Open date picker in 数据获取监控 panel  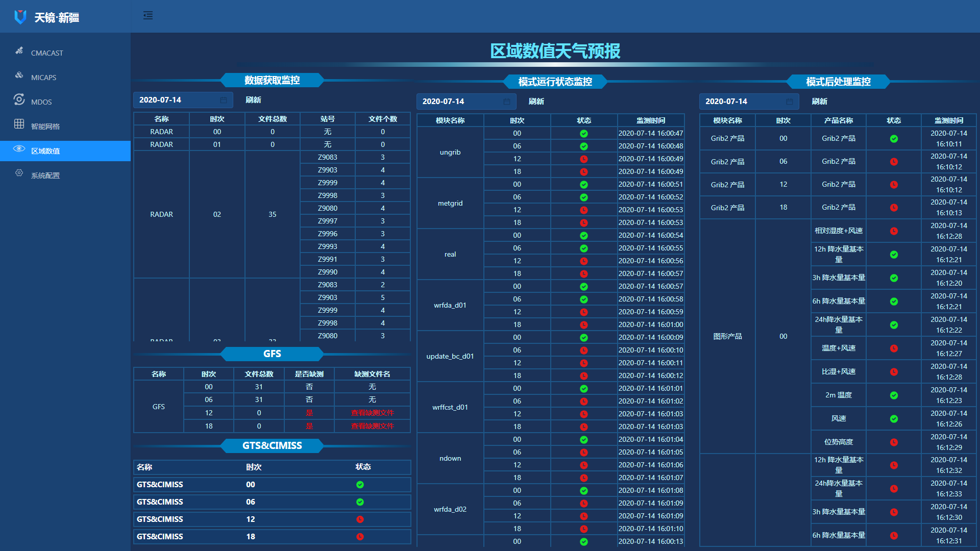tap(183, 100)
